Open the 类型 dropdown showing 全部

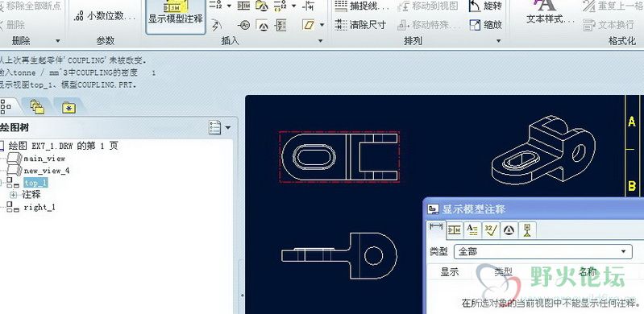pyautogui.click(x=542, y=251)
